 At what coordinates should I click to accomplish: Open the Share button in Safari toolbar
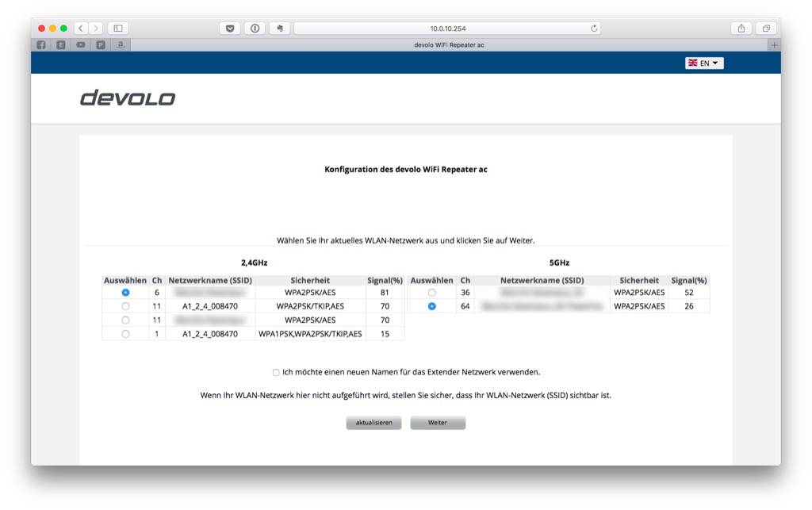[741, 29]
